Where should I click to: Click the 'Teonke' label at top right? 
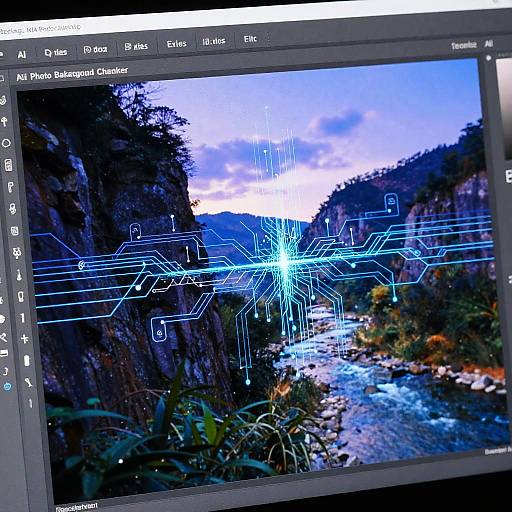pos(464,45)
